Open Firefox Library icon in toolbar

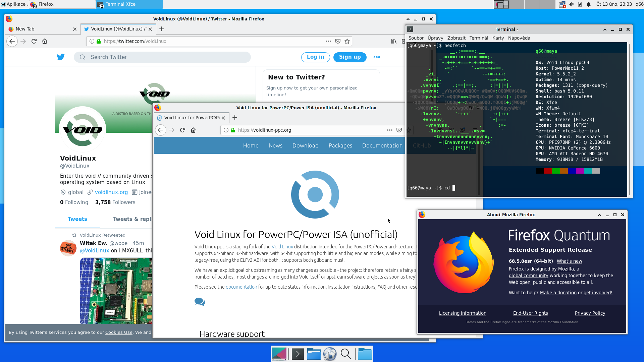tap(394, 41)
